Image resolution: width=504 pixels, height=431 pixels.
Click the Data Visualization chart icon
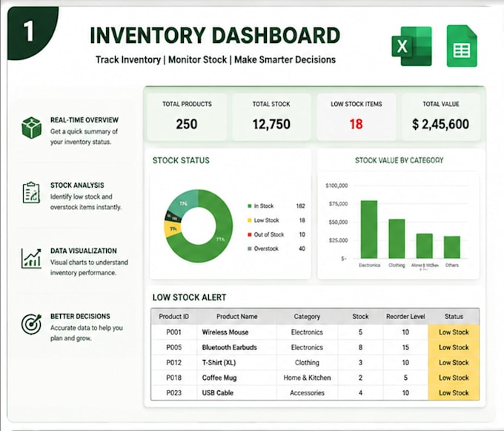coord(31,258)
